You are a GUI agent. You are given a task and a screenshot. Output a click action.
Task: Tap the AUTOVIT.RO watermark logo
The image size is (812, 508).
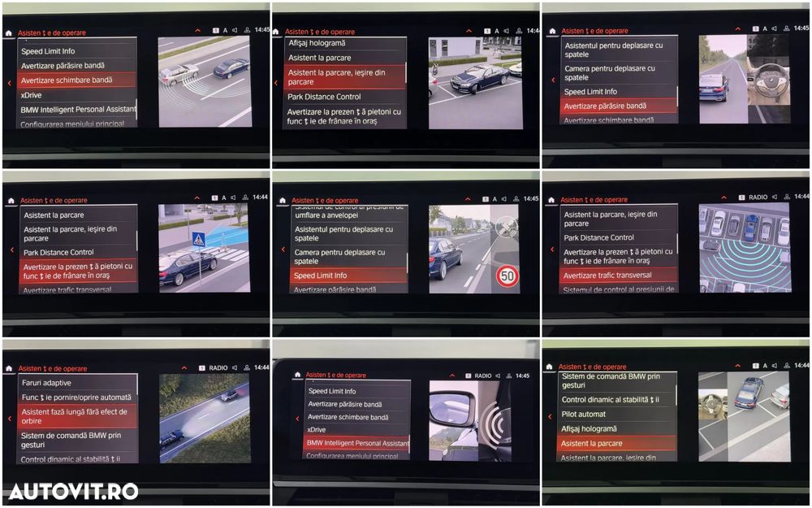(x=74, y=492)
